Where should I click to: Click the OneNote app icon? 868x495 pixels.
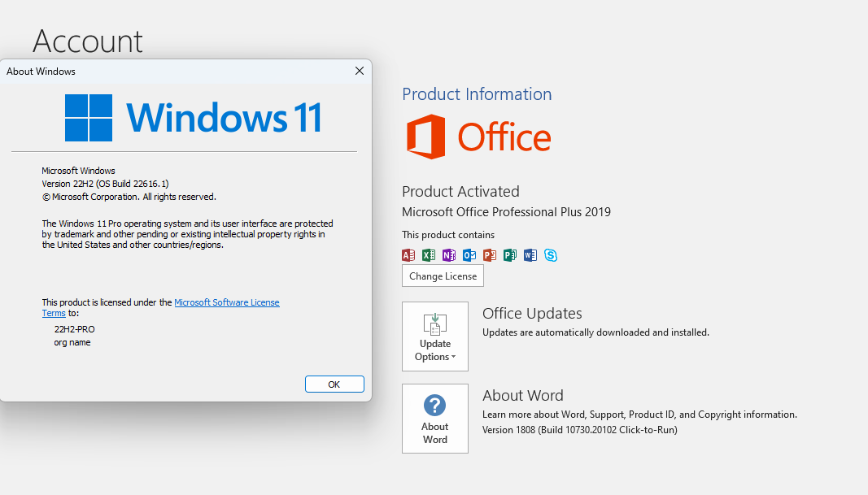(449, 255)
